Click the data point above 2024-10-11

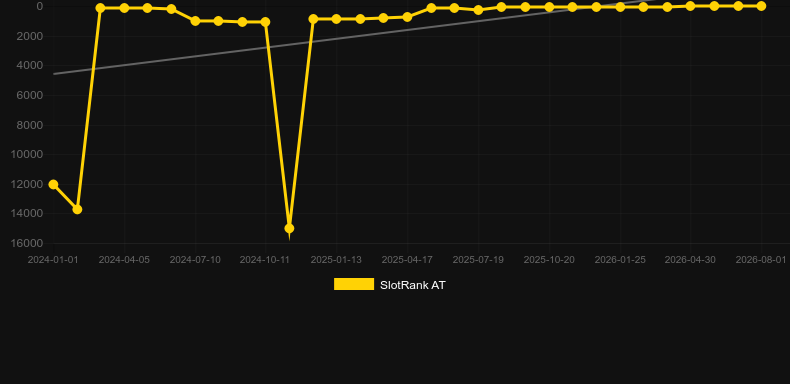point(266,22)
